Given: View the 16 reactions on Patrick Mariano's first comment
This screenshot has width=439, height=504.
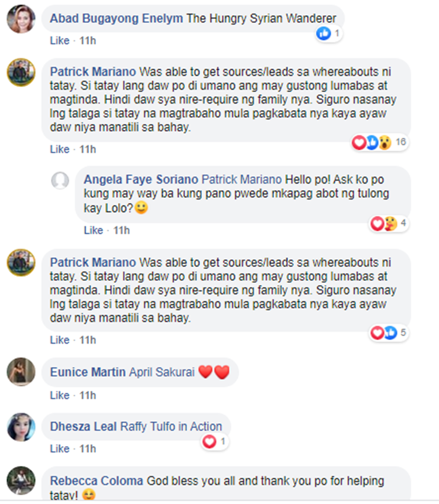Looking at the screenshot, I should pyautogui.click(x=379, y=142).
